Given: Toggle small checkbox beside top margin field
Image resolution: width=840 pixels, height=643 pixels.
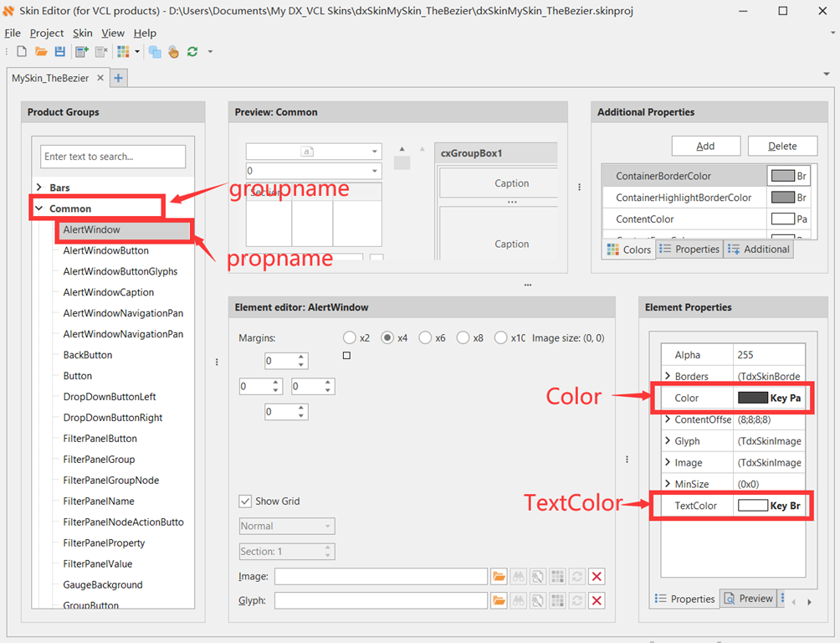Looking at the screenshot, I should click(x=346, y=356).
